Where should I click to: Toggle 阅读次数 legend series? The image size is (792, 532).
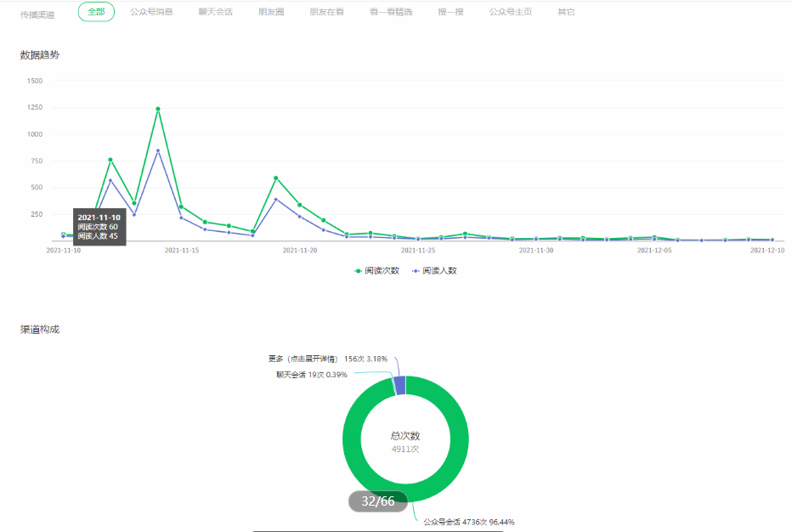coord(376,271)
